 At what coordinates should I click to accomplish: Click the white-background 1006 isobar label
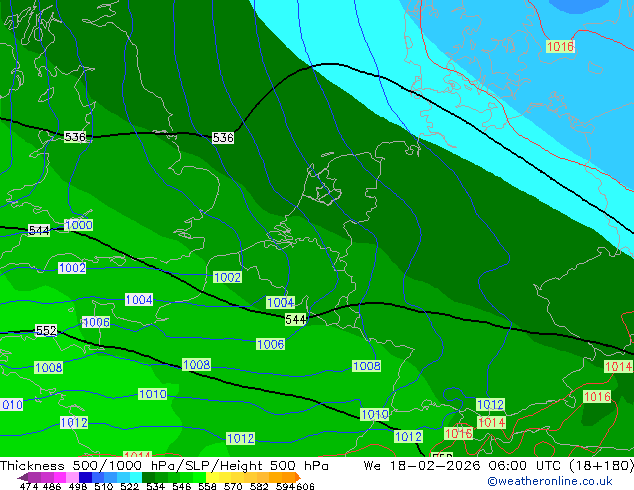click(96, 322)
